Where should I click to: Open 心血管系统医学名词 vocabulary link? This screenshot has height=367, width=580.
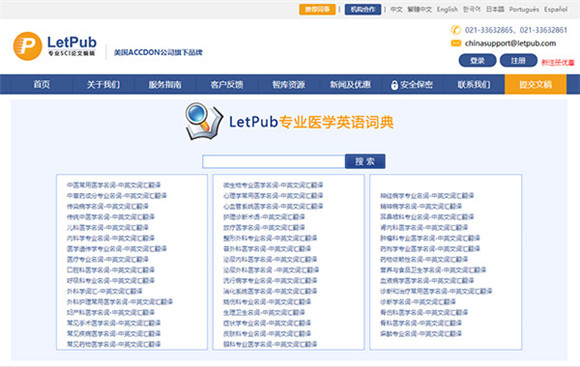coord(273,206)
